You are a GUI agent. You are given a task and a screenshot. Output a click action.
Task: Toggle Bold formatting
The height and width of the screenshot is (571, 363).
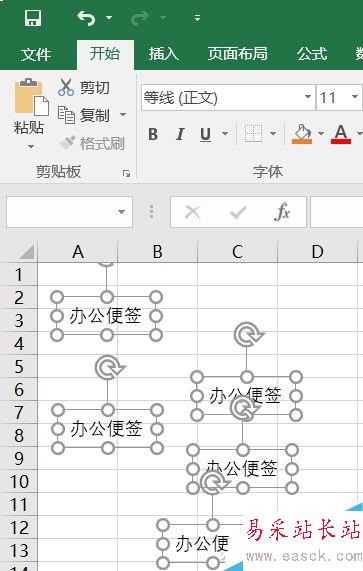pyautogui.click(x=153, y=134)
